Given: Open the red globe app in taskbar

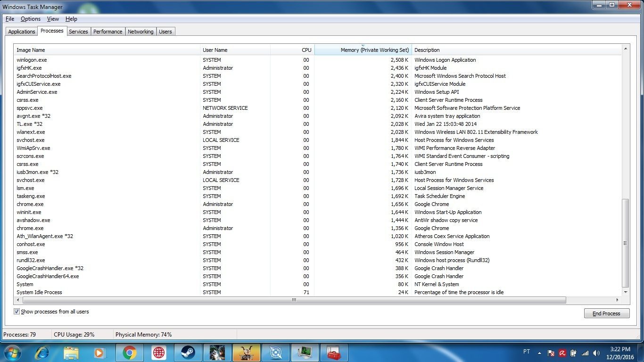Looking at the screenshot, I should [x=159, y=353].
